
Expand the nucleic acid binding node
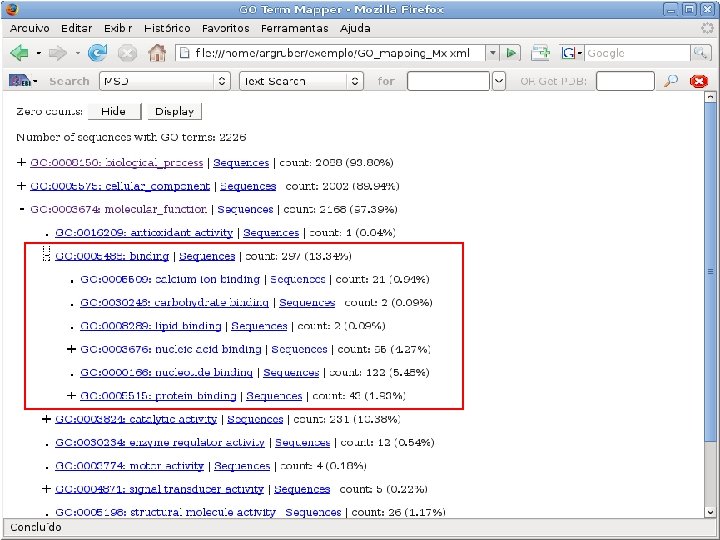click(71, 349)
